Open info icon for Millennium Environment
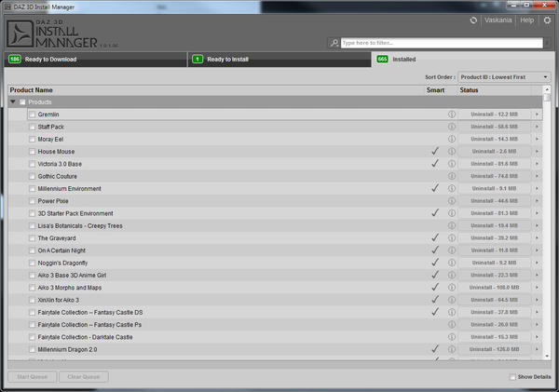This screenshot has width=559, height=392. [x=452, y=188]
